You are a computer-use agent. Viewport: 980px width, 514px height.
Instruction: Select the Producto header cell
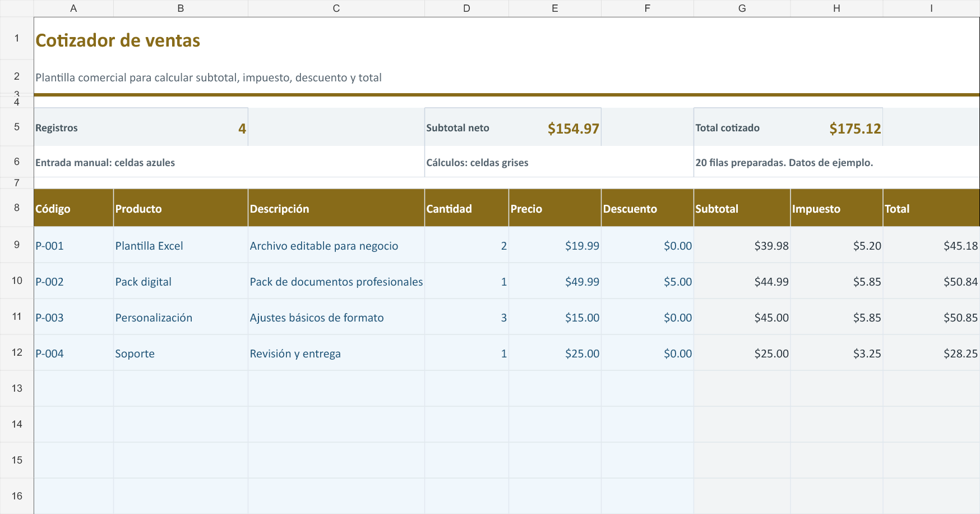pyautogui.click(x=181, y=209)
